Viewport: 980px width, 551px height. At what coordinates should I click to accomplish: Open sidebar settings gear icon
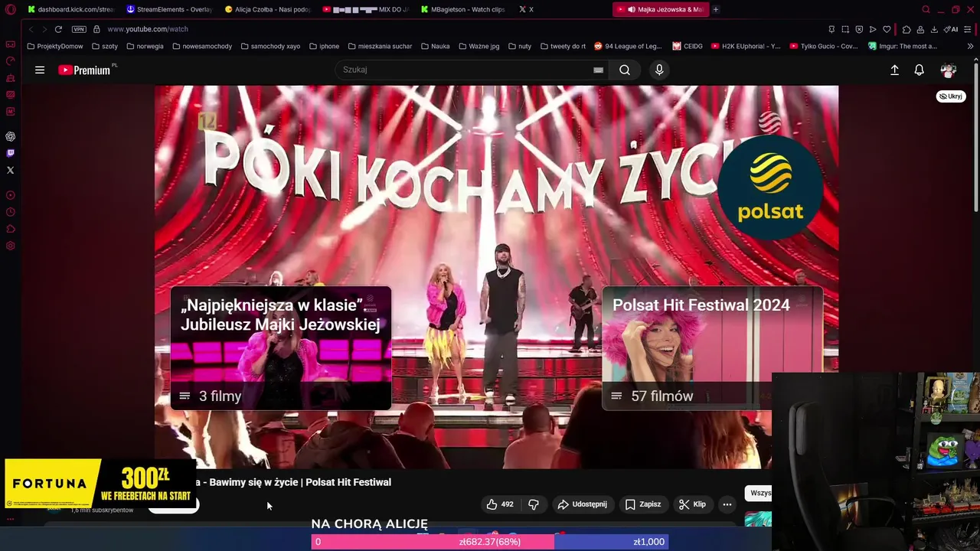[10, 246]
